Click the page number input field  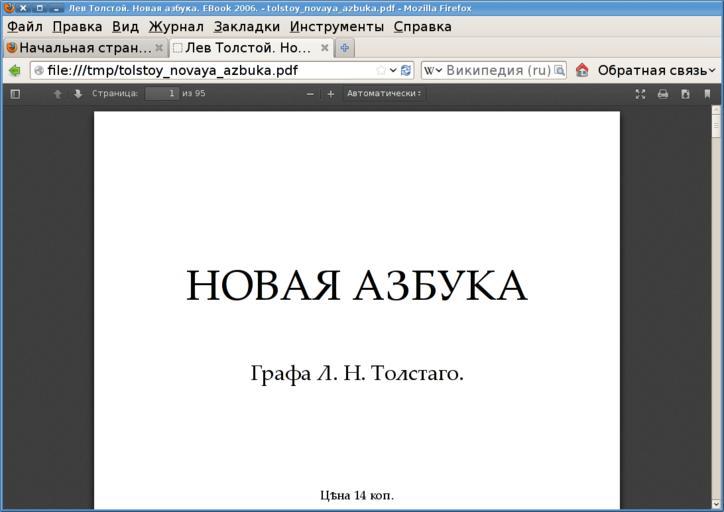tap(161, 94)
